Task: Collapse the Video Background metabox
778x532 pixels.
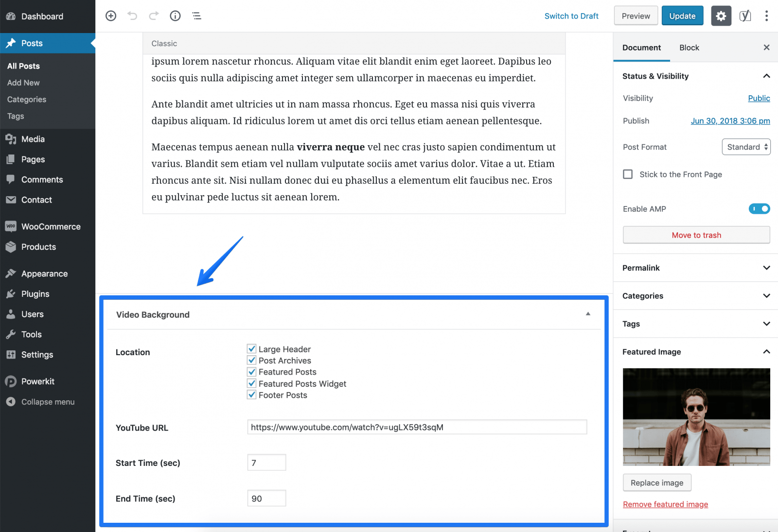Action: 588,314
